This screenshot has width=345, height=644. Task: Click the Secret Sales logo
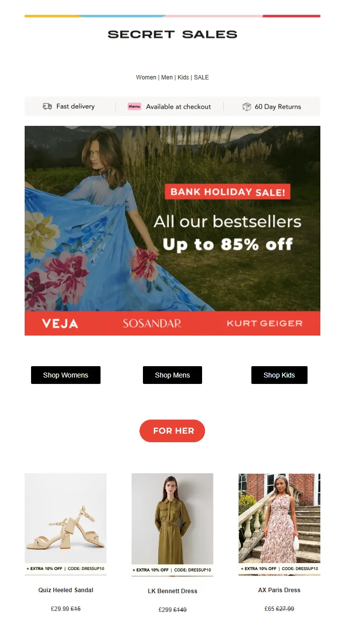(x=172, y=35)
